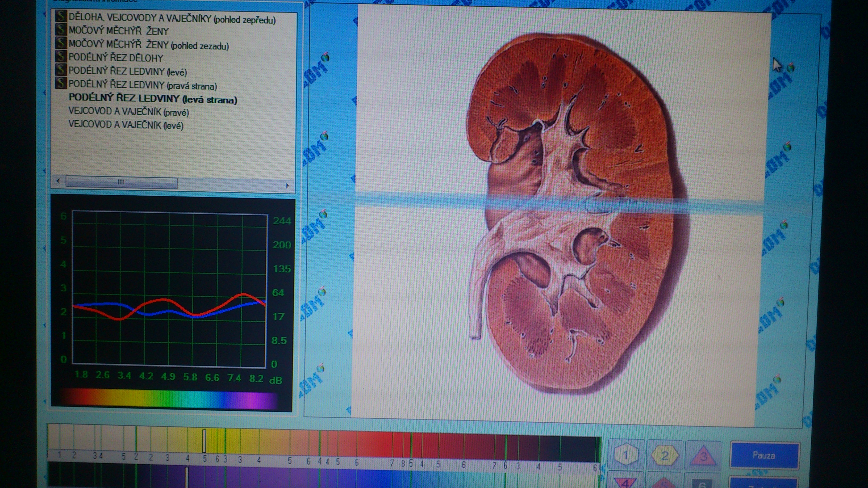Select VEJCOVOD A VAJEČNÍK (pravé) entry
This screenshot has height=488, width=868.
(x=129, y=111)
